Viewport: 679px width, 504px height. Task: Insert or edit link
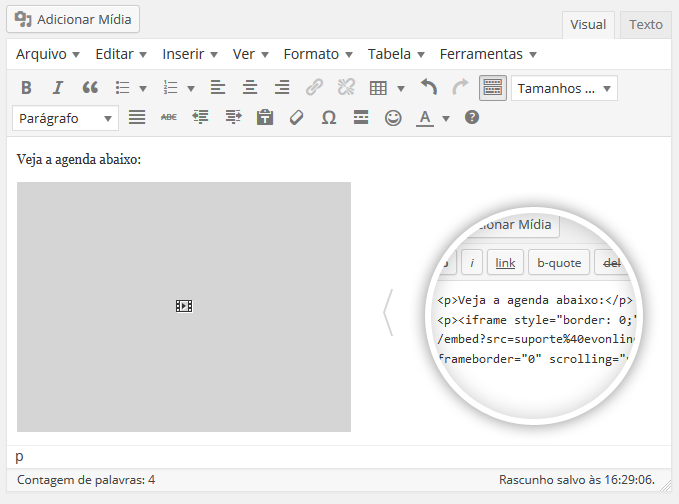[314, 88]
